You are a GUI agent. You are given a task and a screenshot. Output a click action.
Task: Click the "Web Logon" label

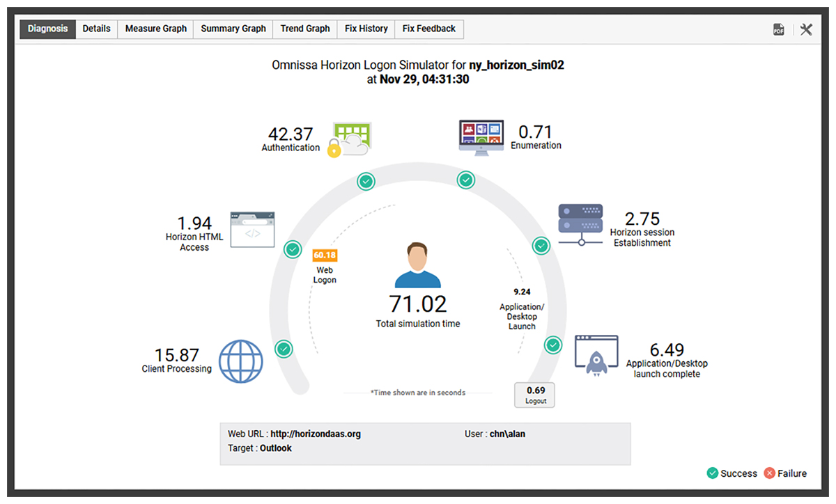point(325,275)
